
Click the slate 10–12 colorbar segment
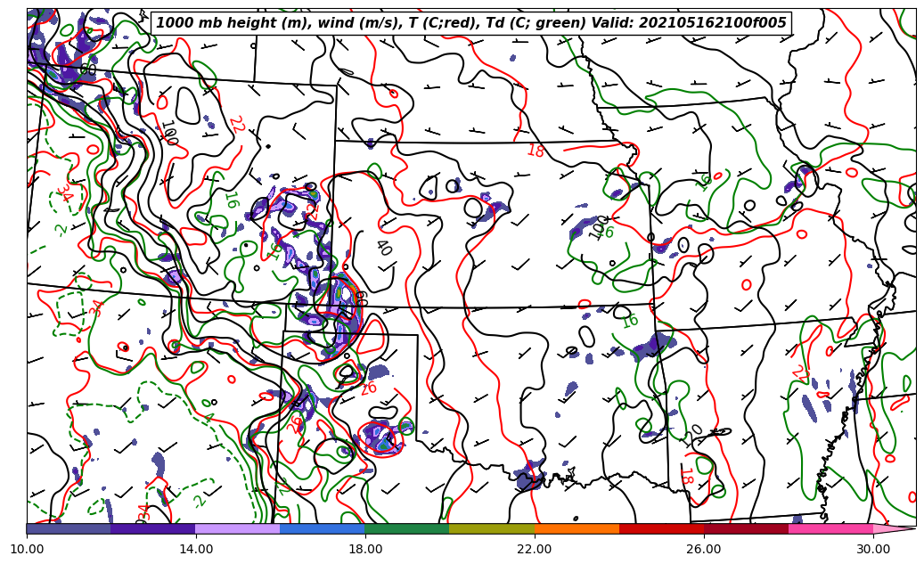69,528
